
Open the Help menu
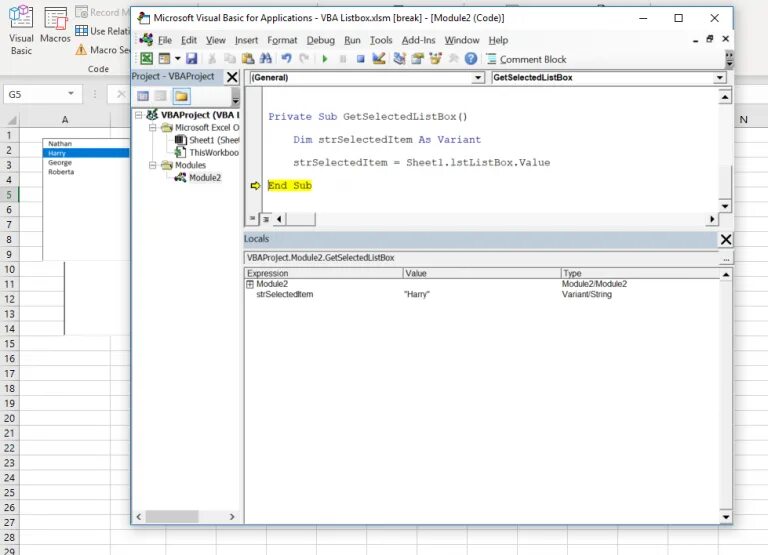pyautogui.click(x=498, y=40)
